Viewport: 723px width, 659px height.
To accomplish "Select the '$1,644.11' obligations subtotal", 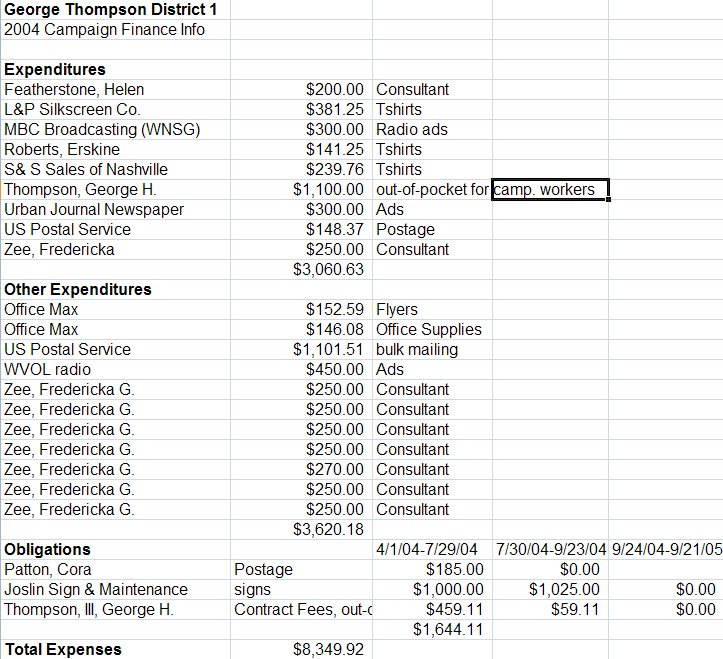I will (433, 629).
